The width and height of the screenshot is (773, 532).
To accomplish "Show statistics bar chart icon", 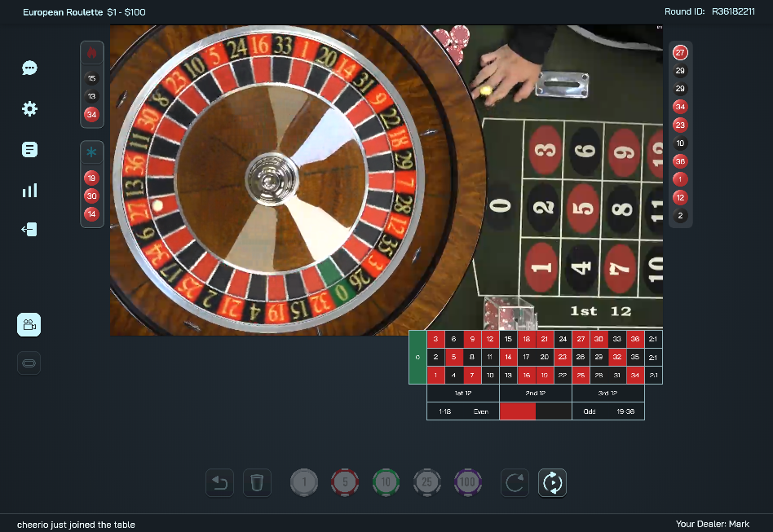I will point(29,190).
